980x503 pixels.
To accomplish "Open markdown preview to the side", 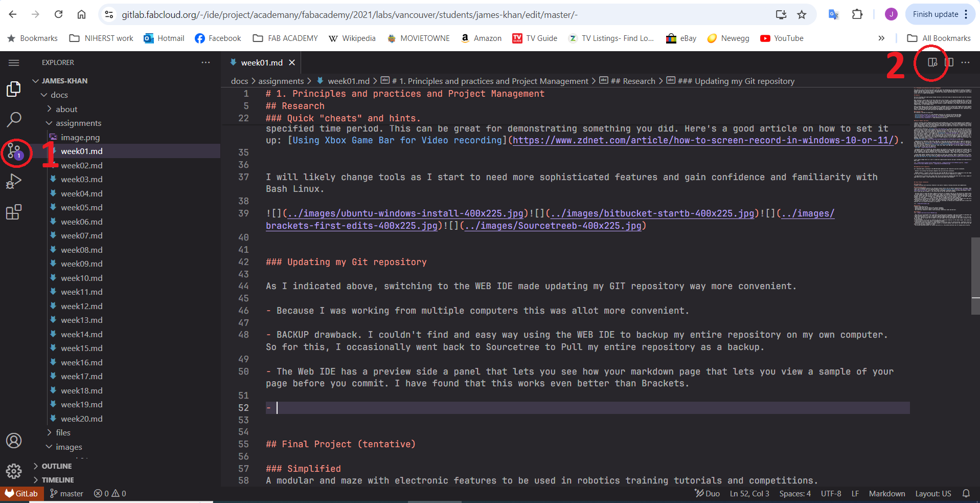I will 932,62.
